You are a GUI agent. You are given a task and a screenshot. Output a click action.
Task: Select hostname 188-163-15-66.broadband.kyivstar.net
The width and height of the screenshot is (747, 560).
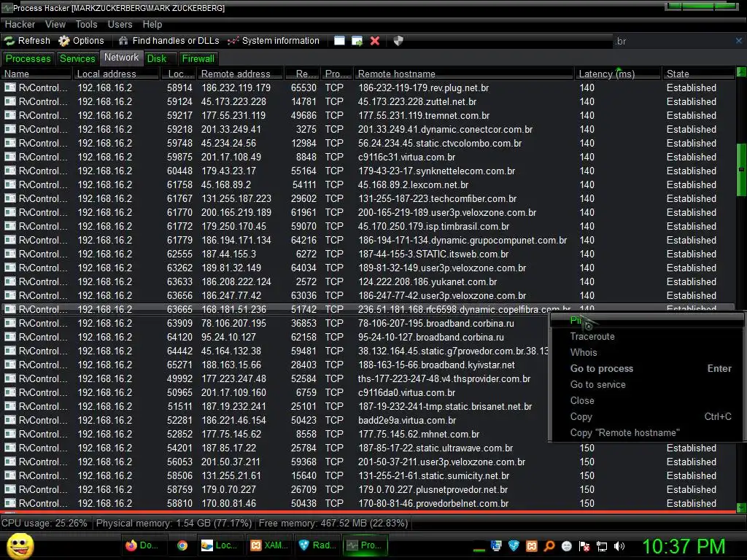(x=436, y=365)
